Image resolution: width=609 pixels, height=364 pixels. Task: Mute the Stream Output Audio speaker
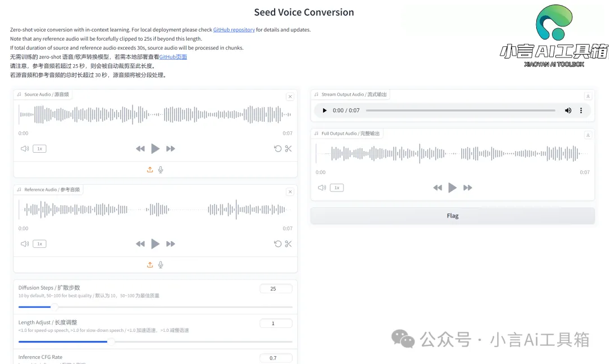click(x=568, y=110)
